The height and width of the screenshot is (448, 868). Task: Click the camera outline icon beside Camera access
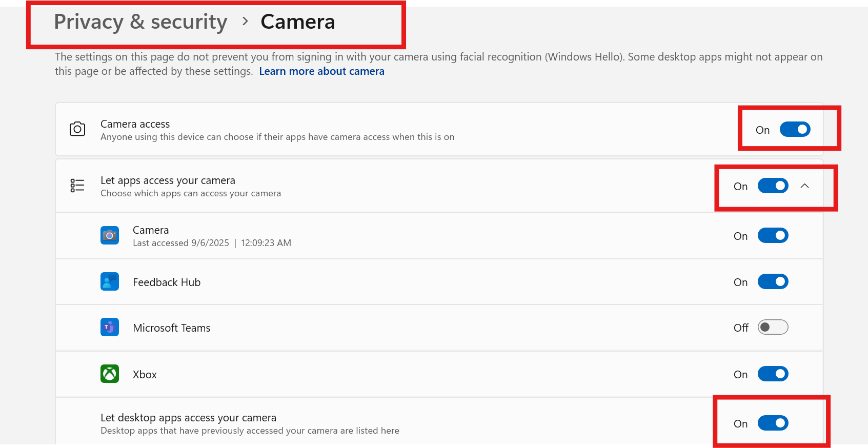77,129
